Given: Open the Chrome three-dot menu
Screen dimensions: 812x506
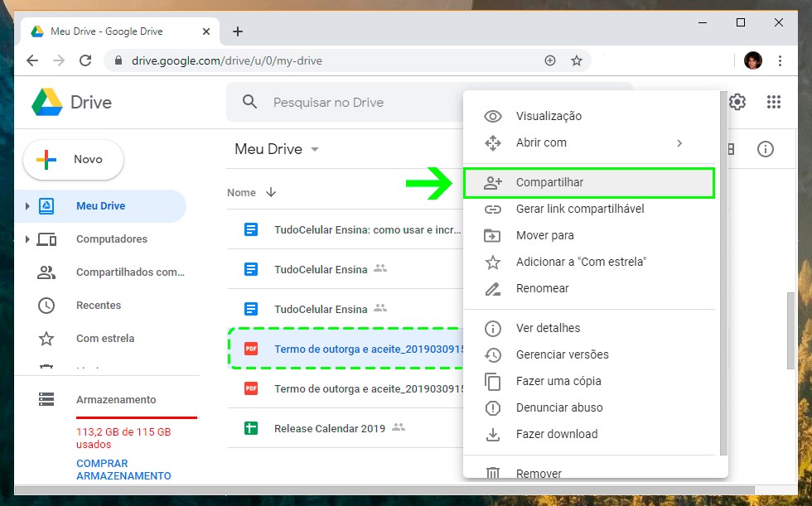Looking at the screenshot, I should pos(780,60).
